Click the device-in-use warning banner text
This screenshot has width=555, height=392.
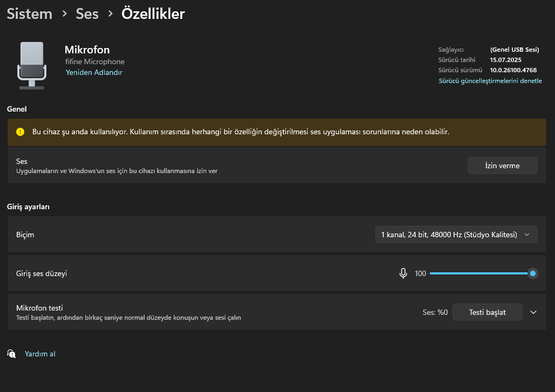tap(241, 132)
